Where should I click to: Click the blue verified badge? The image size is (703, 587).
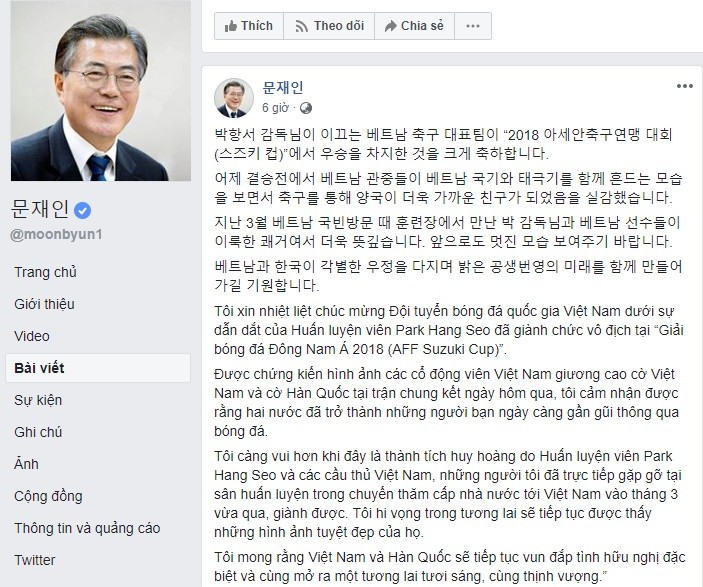tap(82, 210)
